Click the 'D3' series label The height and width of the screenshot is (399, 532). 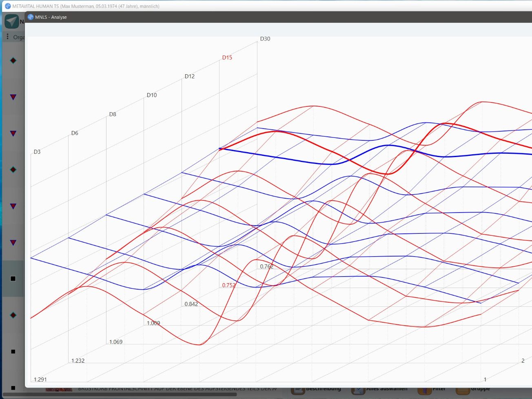(37, 152)
